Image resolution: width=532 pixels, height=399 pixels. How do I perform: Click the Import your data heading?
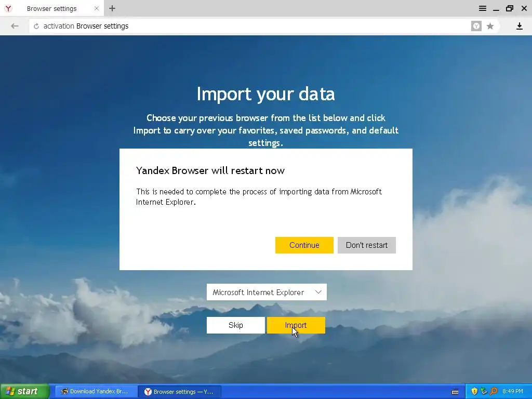(265, 94)
